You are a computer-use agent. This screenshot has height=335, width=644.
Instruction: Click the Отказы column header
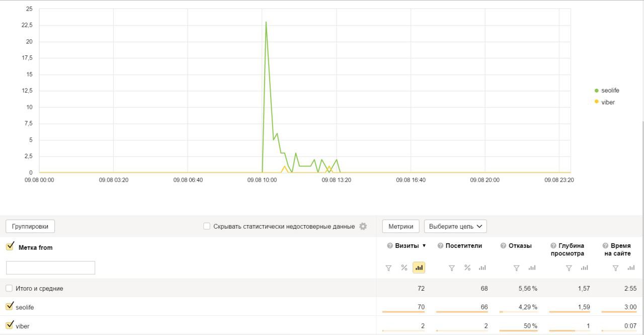[x=520, y=246]
